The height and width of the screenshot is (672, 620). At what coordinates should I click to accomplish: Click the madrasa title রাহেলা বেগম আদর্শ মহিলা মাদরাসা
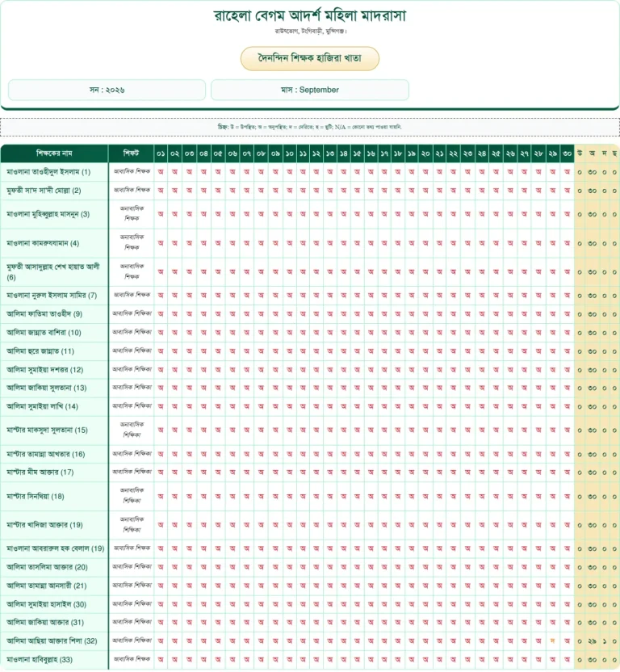(310, 16)
